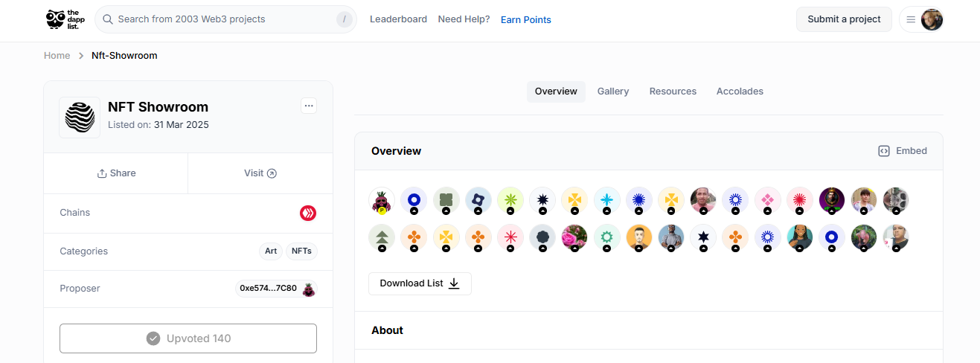Click the Submit a project button
Image resolution: width=980 pixels, height=363 pixels.
coord(844,19)
